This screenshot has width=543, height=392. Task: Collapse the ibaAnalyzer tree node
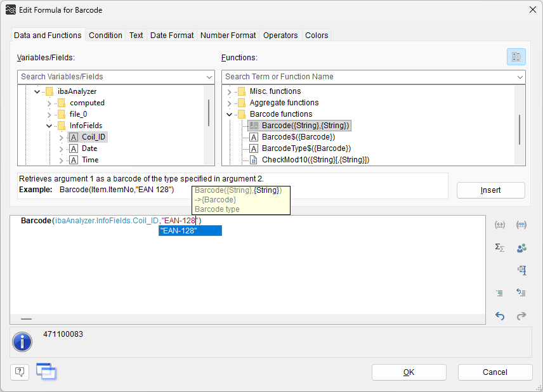pyautogui.click(x=37, y=91)
